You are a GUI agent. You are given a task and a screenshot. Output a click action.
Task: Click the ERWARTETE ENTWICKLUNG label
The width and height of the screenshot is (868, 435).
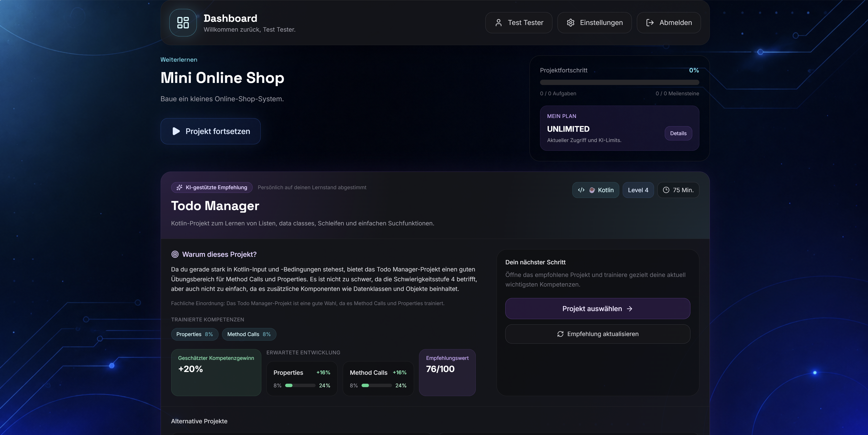pyautogui.click(x=303, y=353)
